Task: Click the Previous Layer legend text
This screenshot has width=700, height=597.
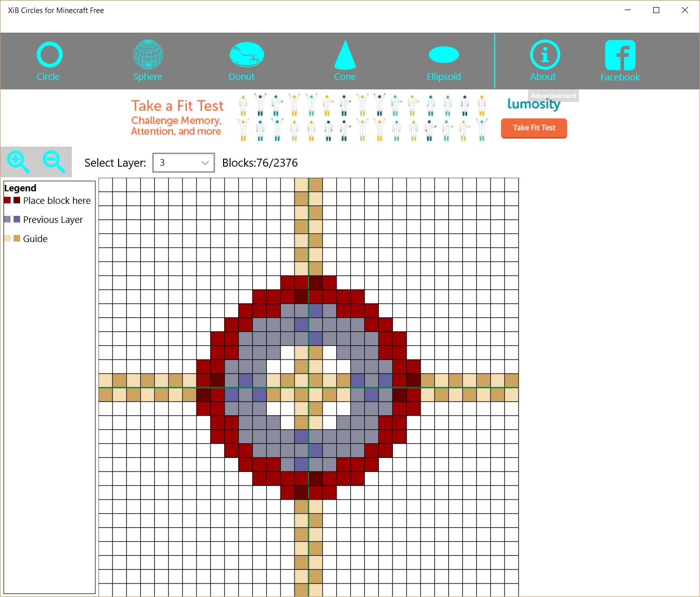Action: (53, 220)
